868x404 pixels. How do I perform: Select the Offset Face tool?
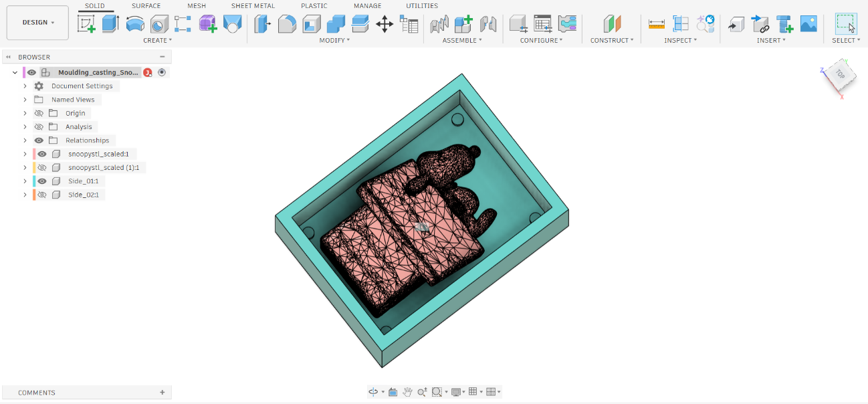pos(360,24)
